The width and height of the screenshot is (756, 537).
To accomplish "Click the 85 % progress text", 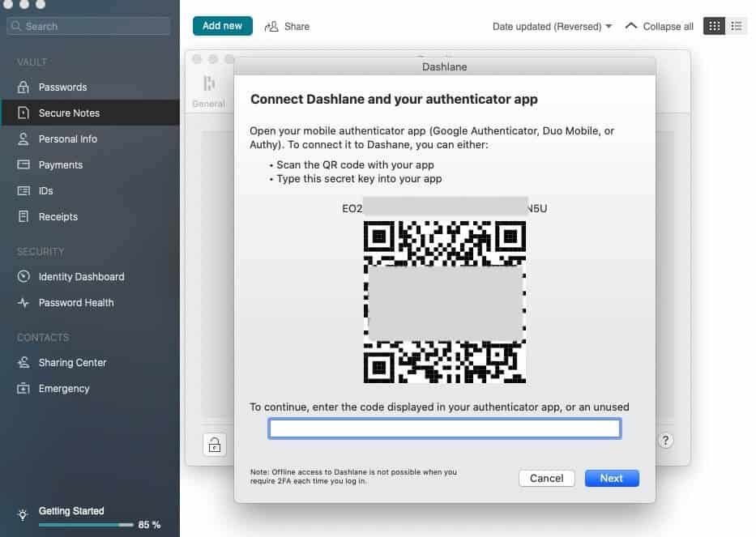I will click(x=149, y=525).
